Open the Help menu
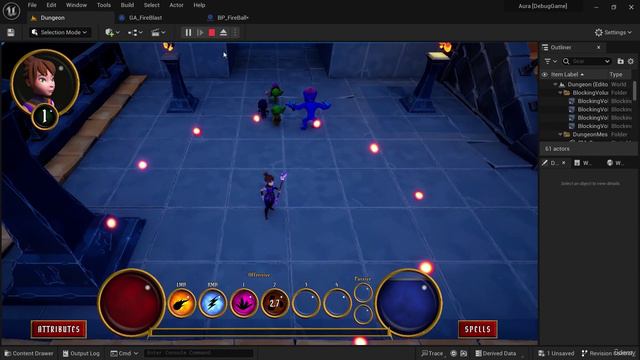This screenshot has width=640, height=360. pyautogui.click(x=199, y=5)
